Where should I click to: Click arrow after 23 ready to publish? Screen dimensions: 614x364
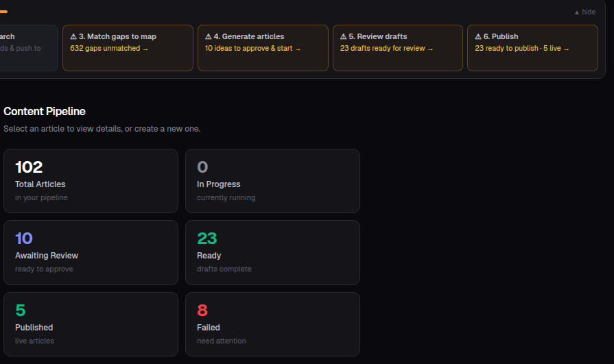point(566,49)
